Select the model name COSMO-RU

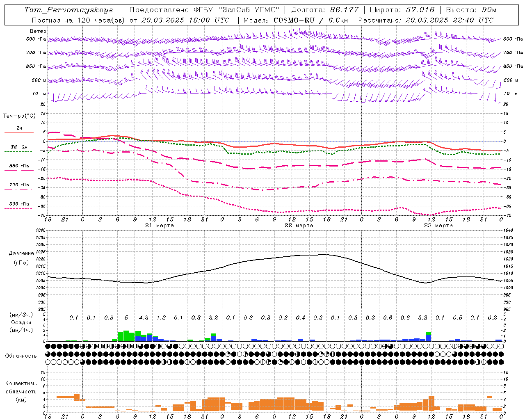[294, 20]
